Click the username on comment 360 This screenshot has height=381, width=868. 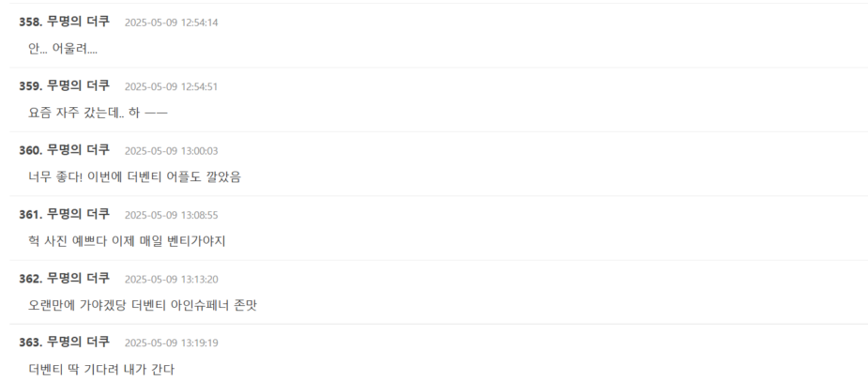click(78, 149)
